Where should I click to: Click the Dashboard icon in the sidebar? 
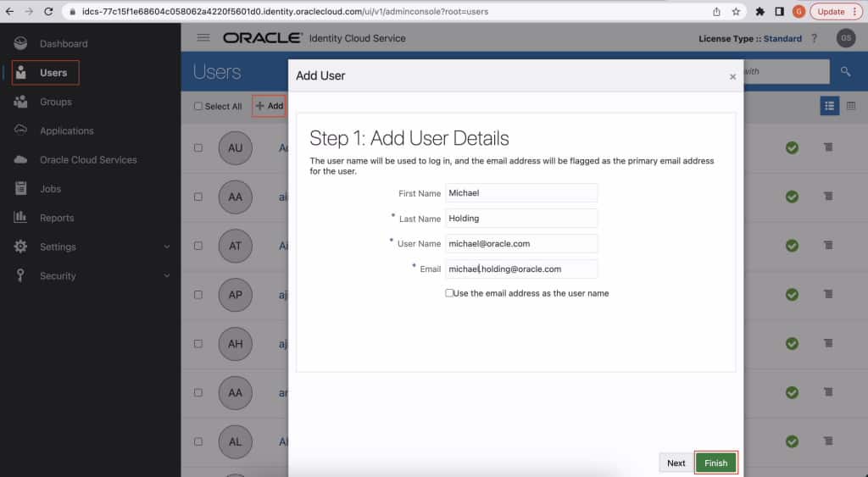[x=20, y=43]
